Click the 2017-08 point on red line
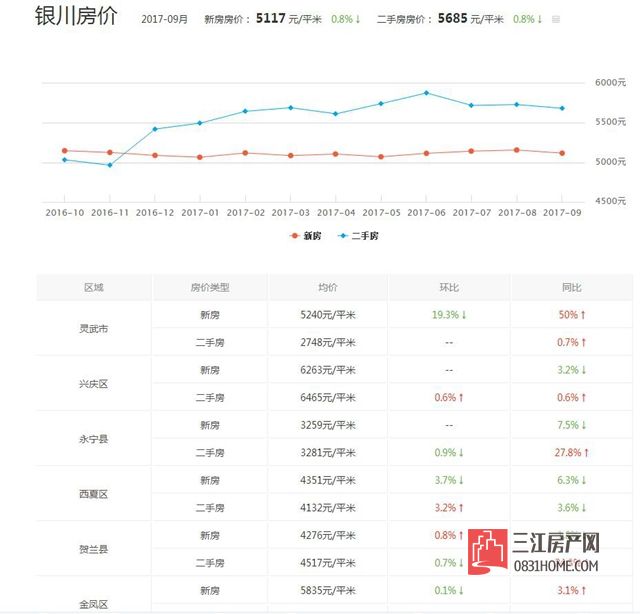 (x=517, y=150)
